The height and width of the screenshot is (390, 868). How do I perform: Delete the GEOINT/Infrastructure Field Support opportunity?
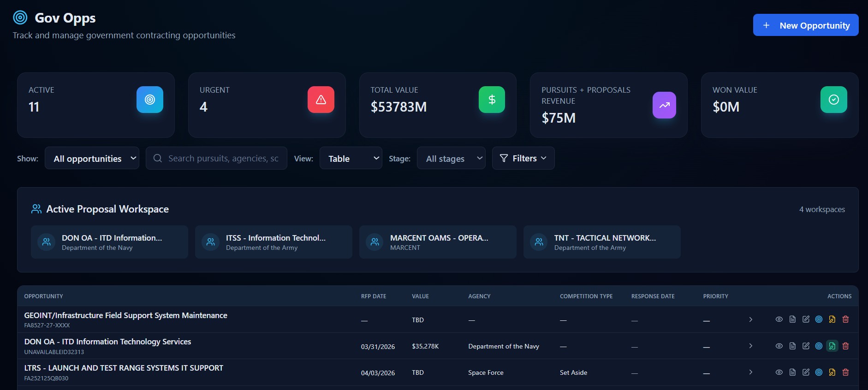coord(845,319)
